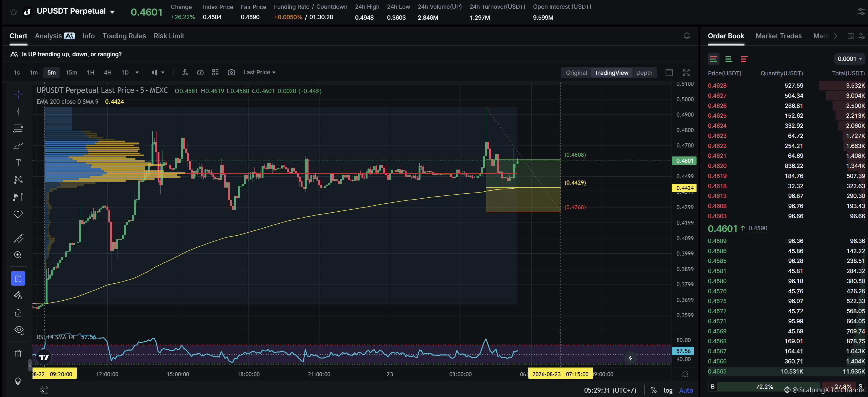Open the chart patterns tool
The image size is (868, 397).
(x=18, y=180)
